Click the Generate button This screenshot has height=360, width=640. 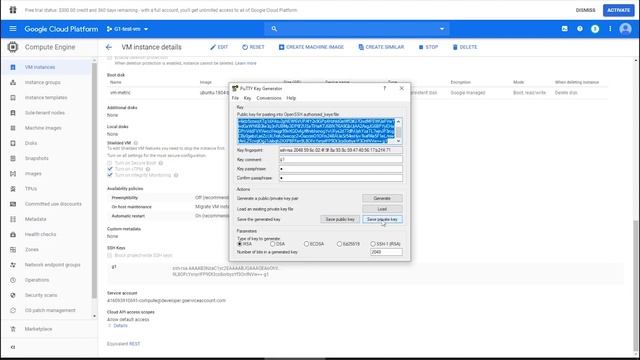click(382, 198)
